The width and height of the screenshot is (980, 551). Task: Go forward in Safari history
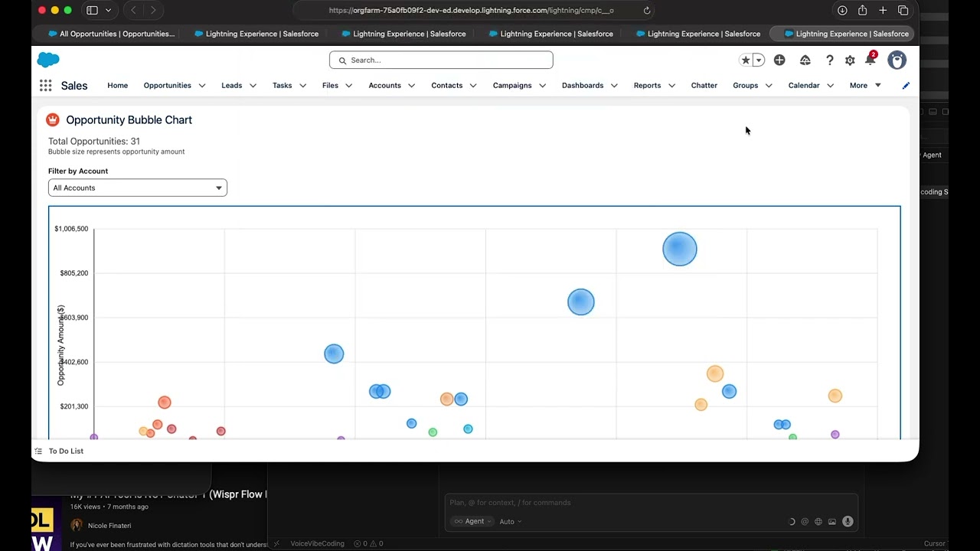(x=153, y=10)
